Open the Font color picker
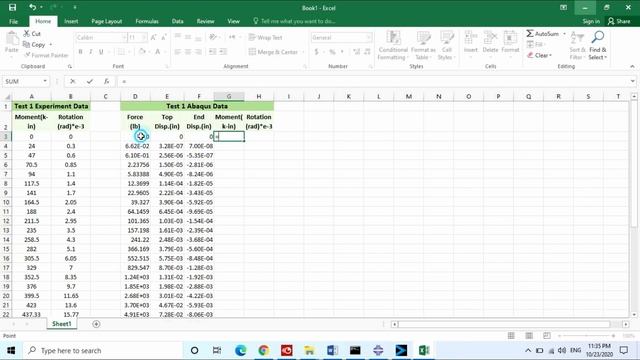This screenshot has height=360, width=640. tap(158, 51)
